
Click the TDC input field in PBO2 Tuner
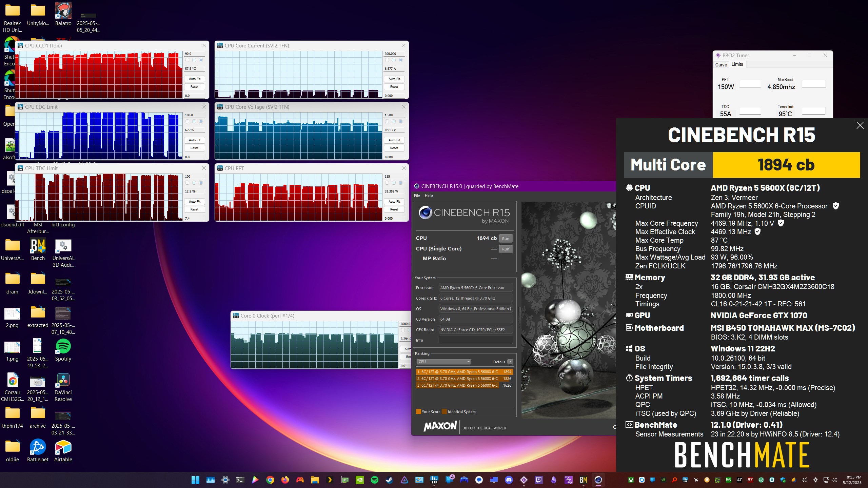point(750,111)
